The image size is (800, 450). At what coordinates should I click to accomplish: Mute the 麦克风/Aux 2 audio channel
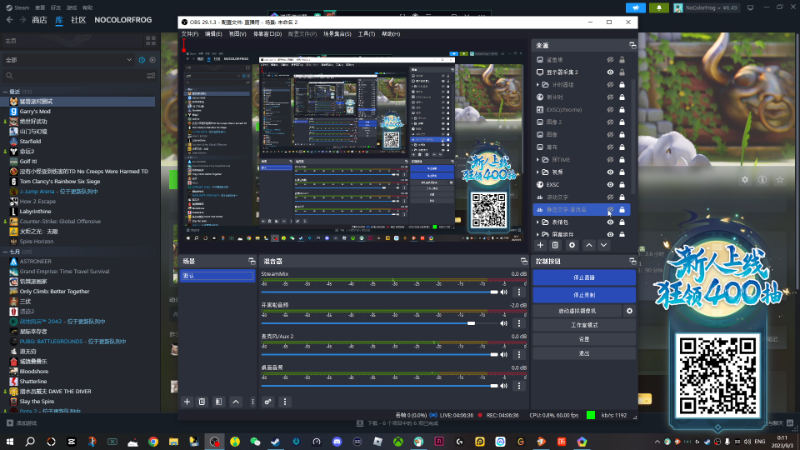504,355
